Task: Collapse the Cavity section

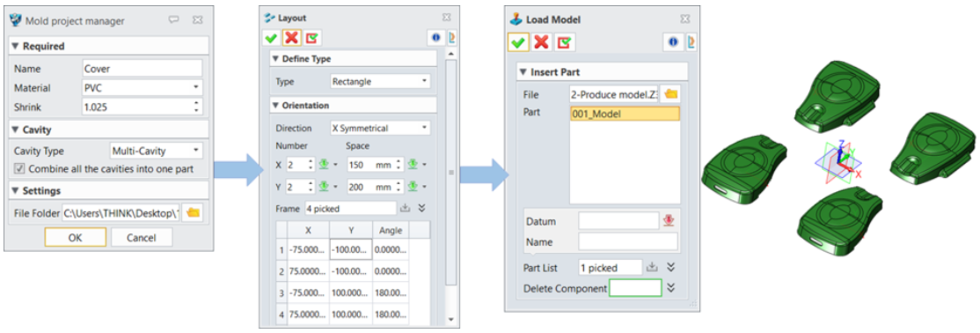Action: pos(16,129)
